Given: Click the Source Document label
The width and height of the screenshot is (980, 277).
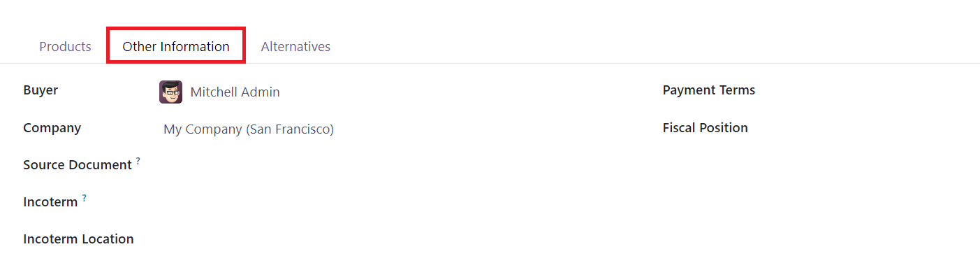Looking at the screenshot, I should [78, 165].
